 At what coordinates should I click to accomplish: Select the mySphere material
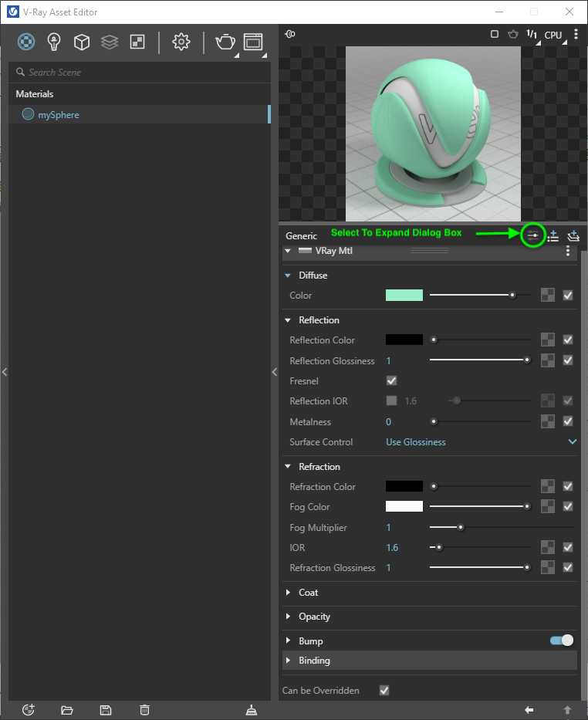point(140,114)
